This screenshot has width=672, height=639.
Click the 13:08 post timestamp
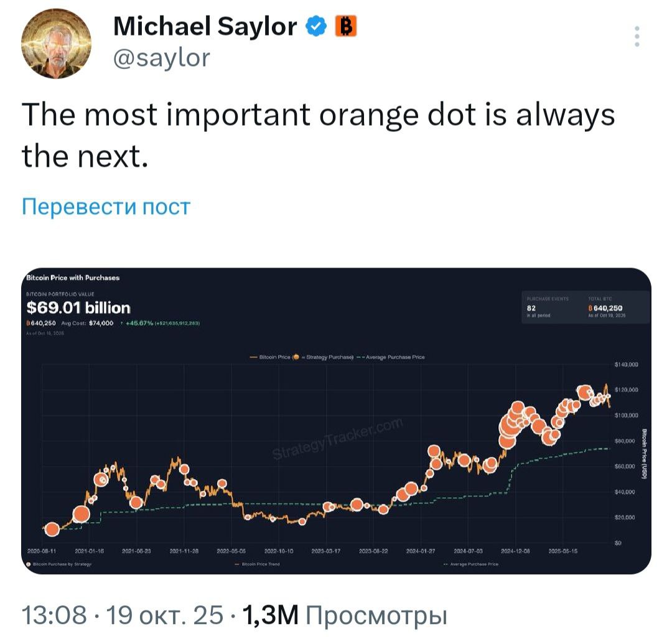click(54, 615)
